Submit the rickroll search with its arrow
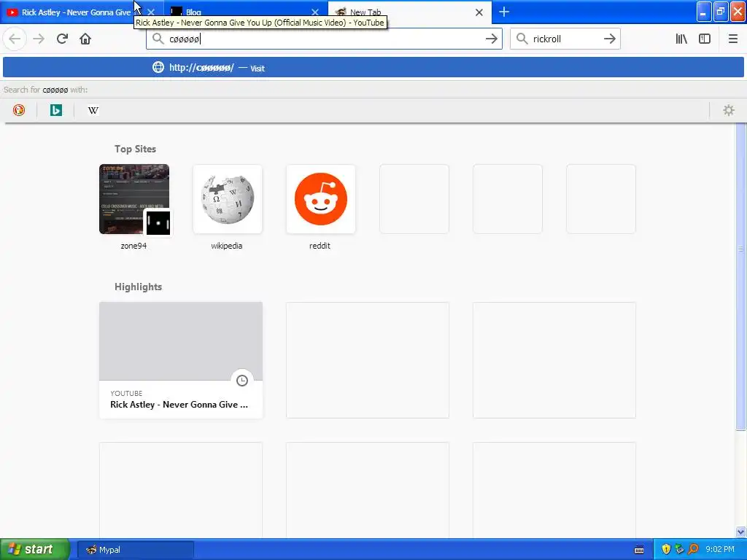The width and height of the screenshot is (747, 560). pyautogui.click(x=609, y=39)
